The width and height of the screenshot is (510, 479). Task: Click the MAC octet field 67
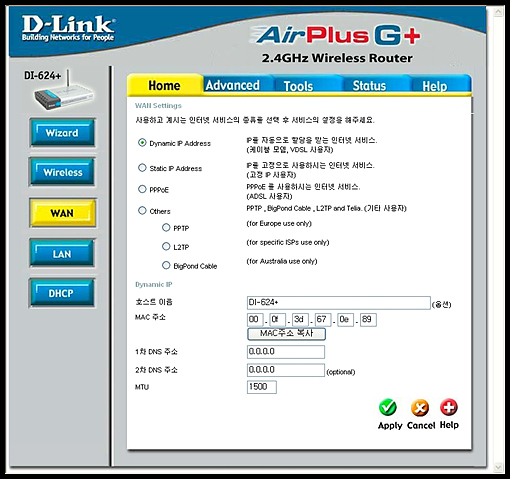323,320
